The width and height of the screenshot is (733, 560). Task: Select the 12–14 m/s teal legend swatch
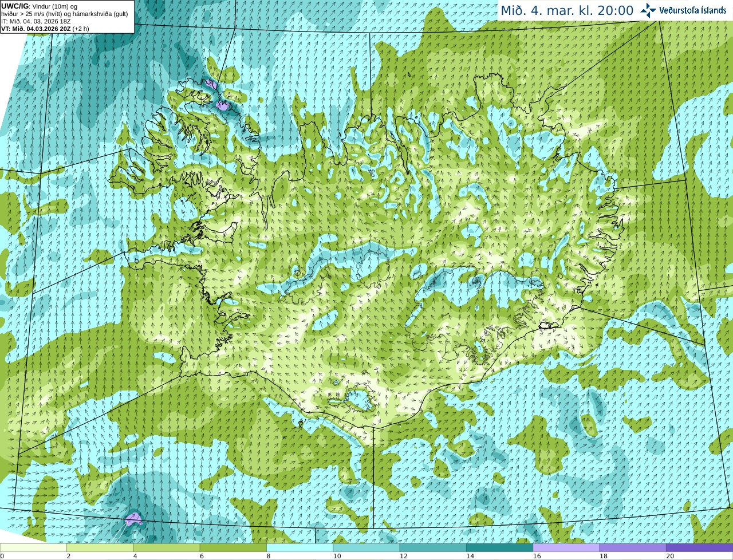[x=433, y=547]
